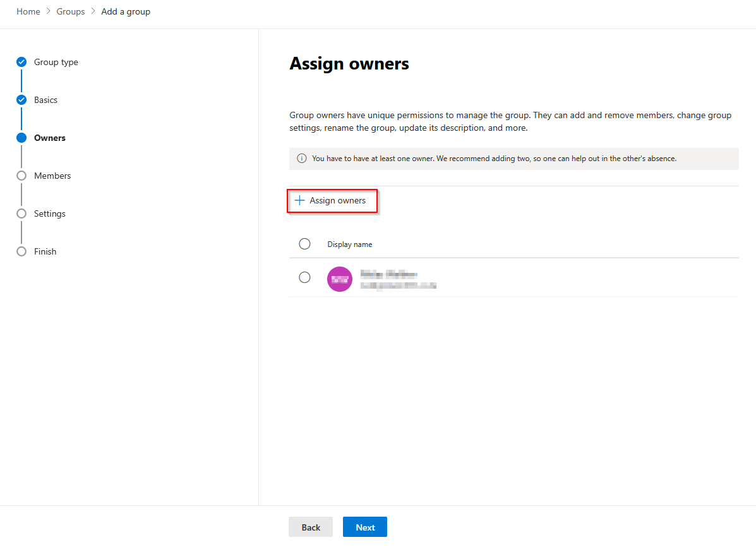Click the plus icon beside Assign owners

pyautogui.click(x=299, y=201)
